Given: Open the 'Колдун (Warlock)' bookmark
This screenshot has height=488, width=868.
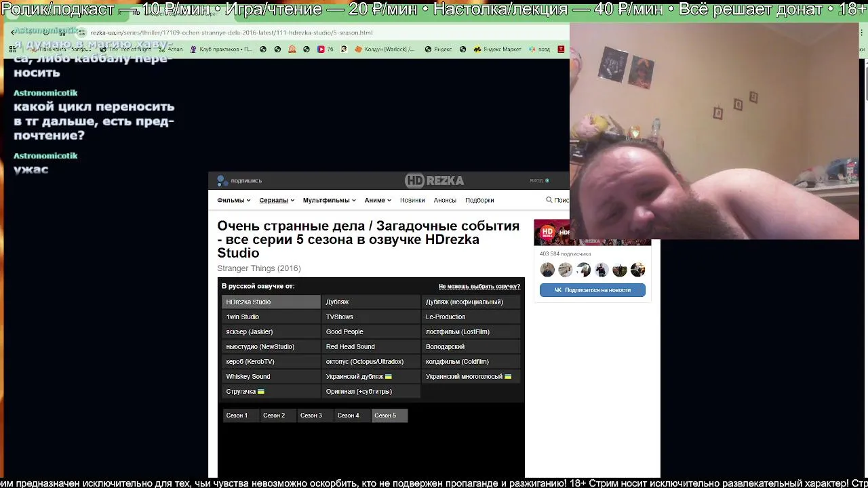Looking at the screenshot, I should (x=384, y=49).
